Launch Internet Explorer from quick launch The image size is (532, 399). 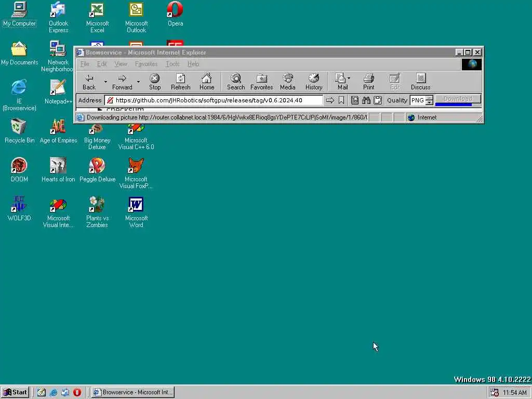(54, 392)
